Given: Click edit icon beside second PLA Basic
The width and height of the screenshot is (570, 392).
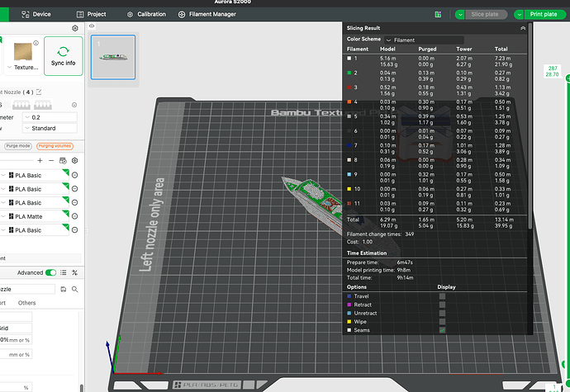Looking at the screenshot, I should [x=75, y=189].
